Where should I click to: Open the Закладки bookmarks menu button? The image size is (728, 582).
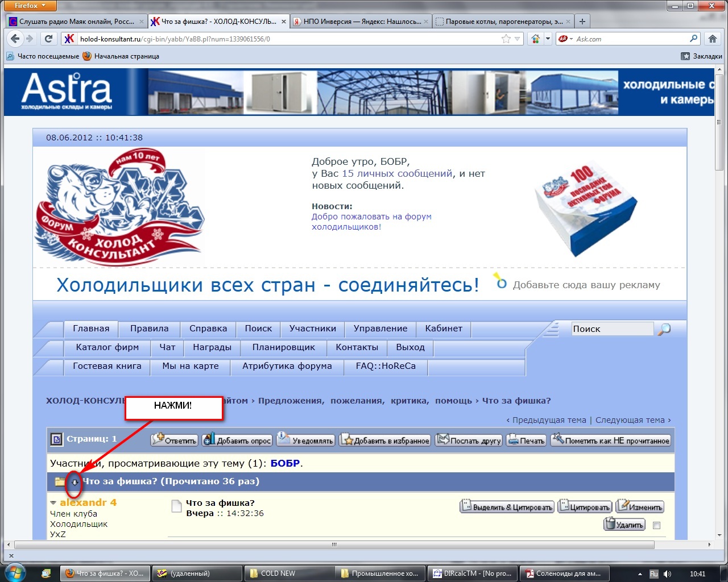pyautogui.click(x=702, y=56)
